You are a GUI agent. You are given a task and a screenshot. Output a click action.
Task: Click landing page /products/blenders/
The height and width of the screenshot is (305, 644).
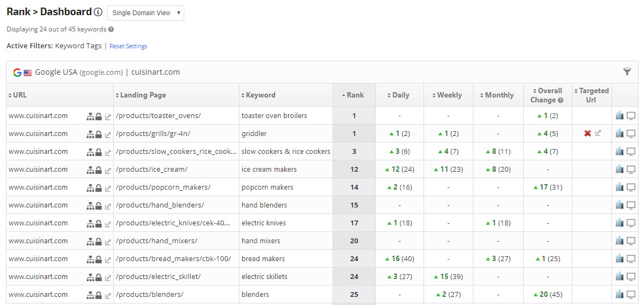coord(149,295)
